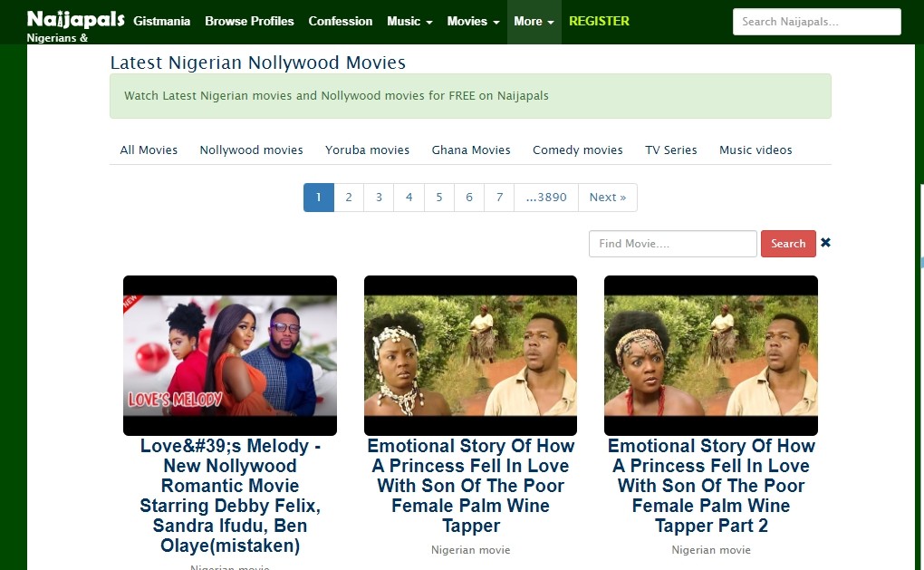Open the Gistmania link

(x=161, y=21)
